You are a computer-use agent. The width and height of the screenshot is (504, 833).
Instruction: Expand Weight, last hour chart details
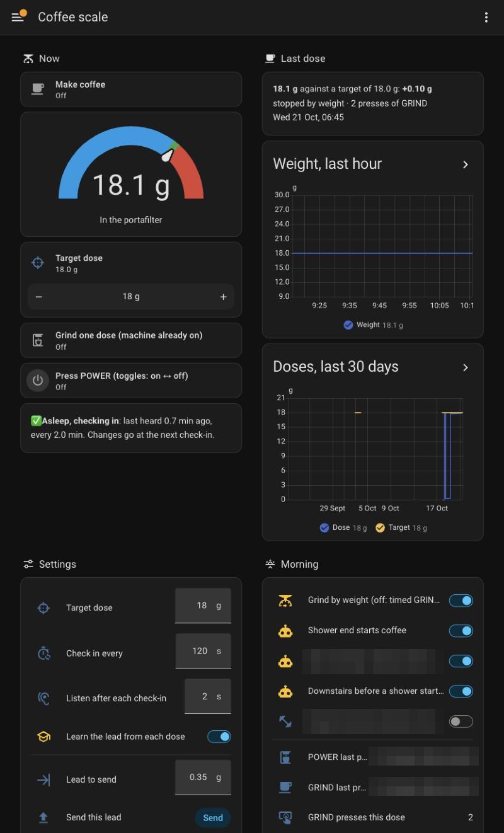(466, 164)
